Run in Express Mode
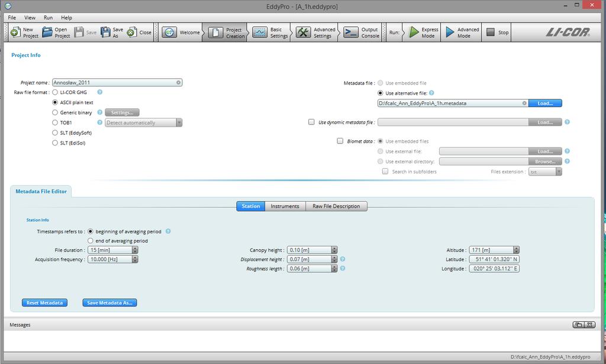 pyautogui.click(x=424, y=33)
